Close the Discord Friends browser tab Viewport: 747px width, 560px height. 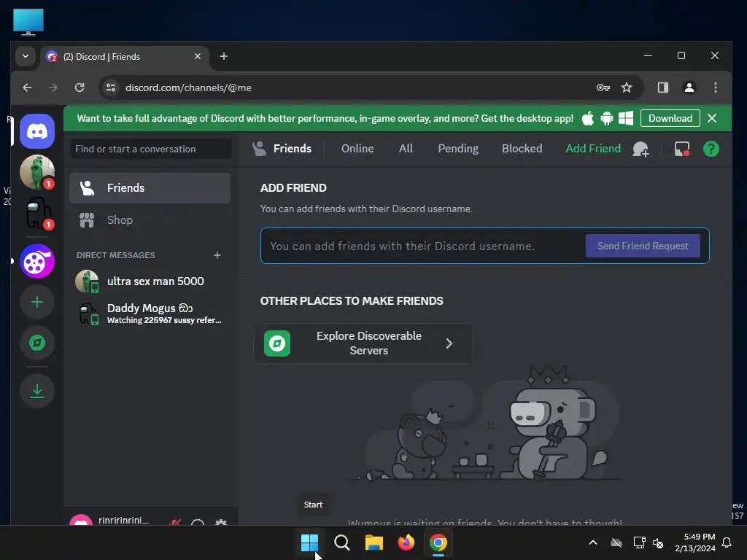(x=197, y=56)
